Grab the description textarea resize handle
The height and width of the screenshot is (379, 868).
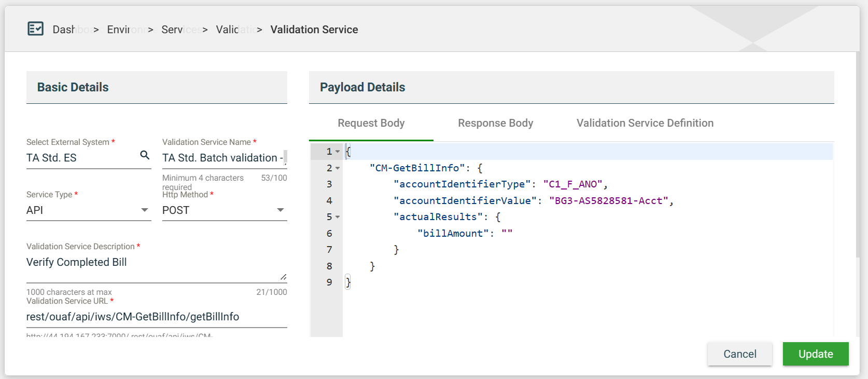point(283,277)
